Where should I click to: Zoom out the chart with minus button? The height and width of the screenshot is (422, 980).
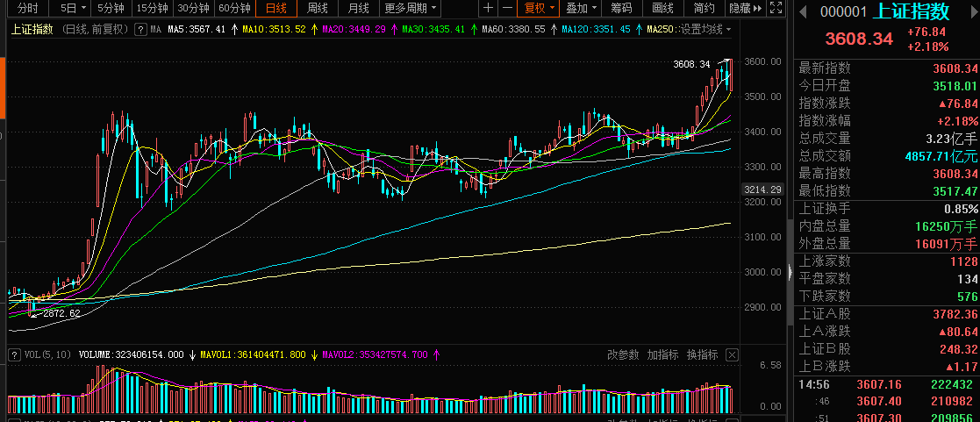click(507, 8)
